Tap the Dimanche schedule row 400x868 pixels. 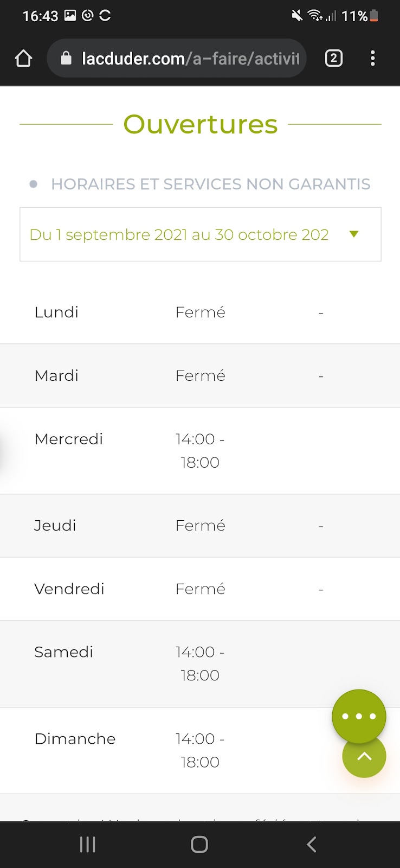click(200, 751)
